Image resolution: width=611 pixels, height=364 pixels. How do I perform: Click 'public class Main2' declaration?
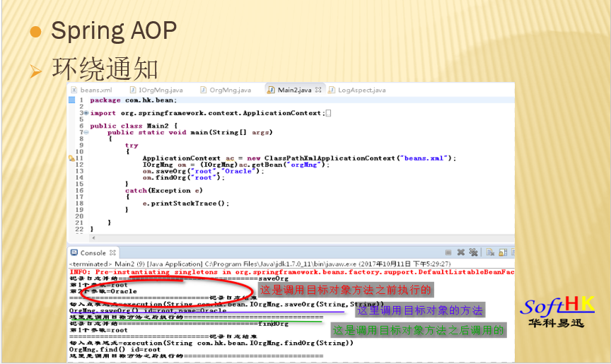(x=134, y=126)
